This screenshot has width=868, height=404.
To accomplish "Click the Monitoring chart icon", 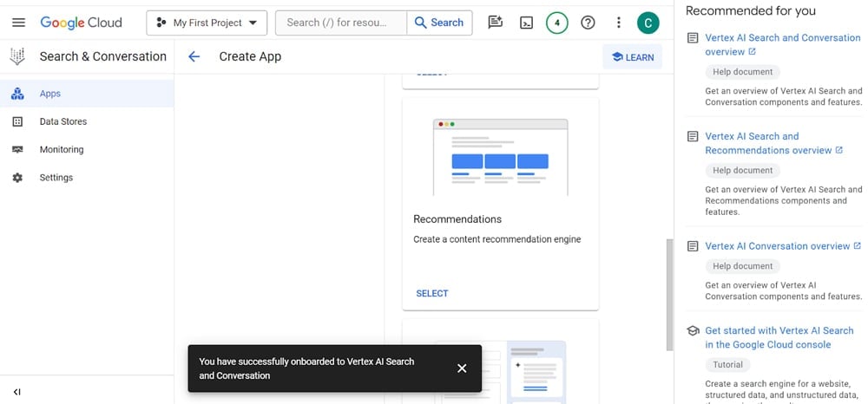I will coord(17,149).
